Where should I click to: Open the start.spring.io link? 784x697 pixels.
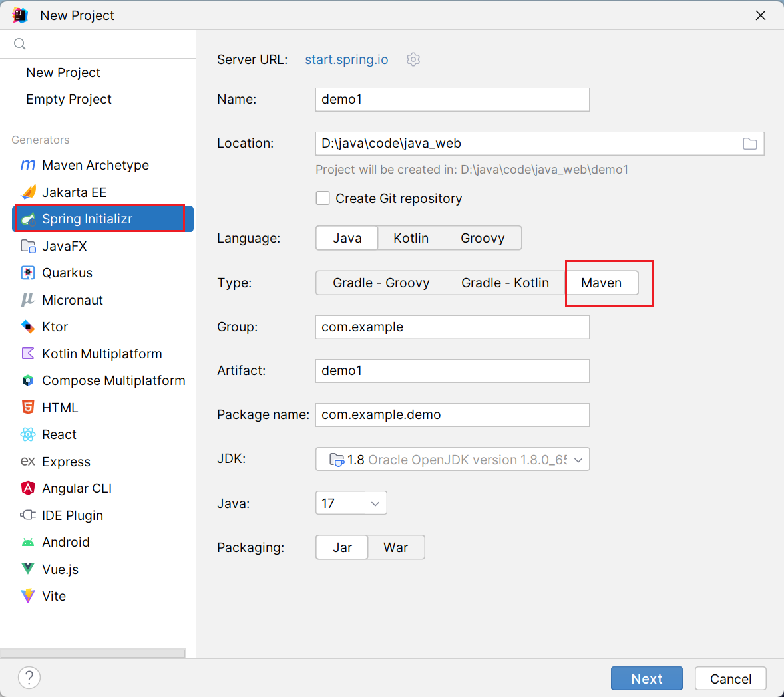(x=347, y=59)
